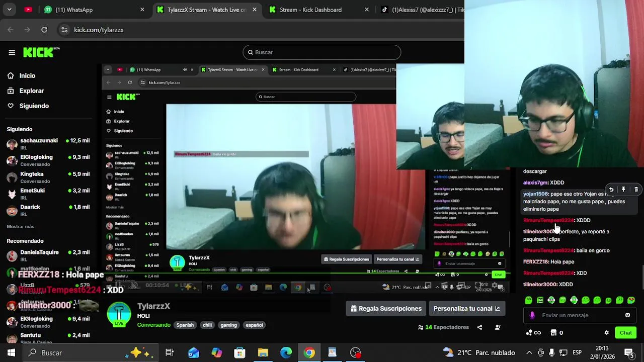Open Microsoft Edge from the taskbar

(286, 352)
